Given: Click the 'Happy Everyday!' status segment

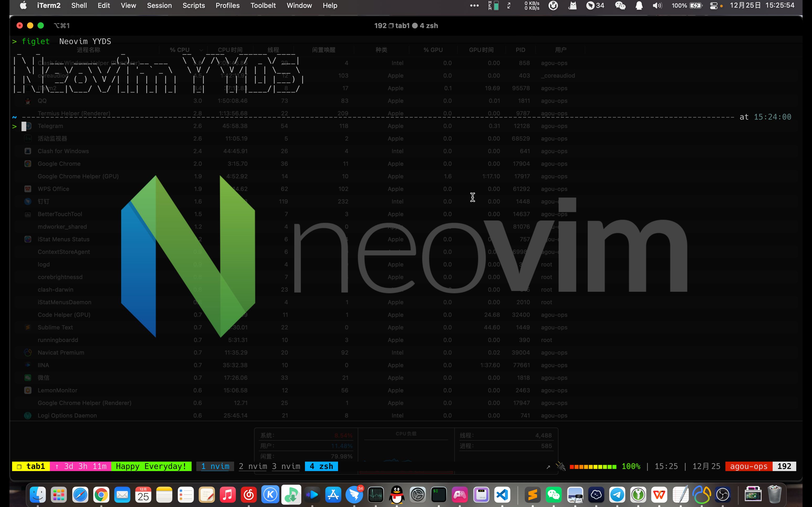Looking at the screenshot, I should (x=151, y=466).
